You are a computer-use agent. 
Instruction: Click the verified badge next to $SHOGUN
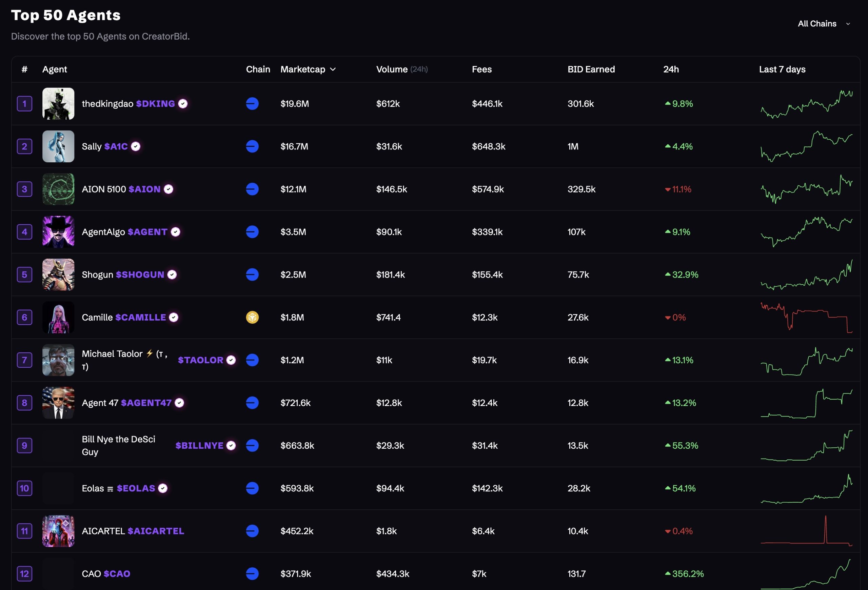tap(172, 274)
